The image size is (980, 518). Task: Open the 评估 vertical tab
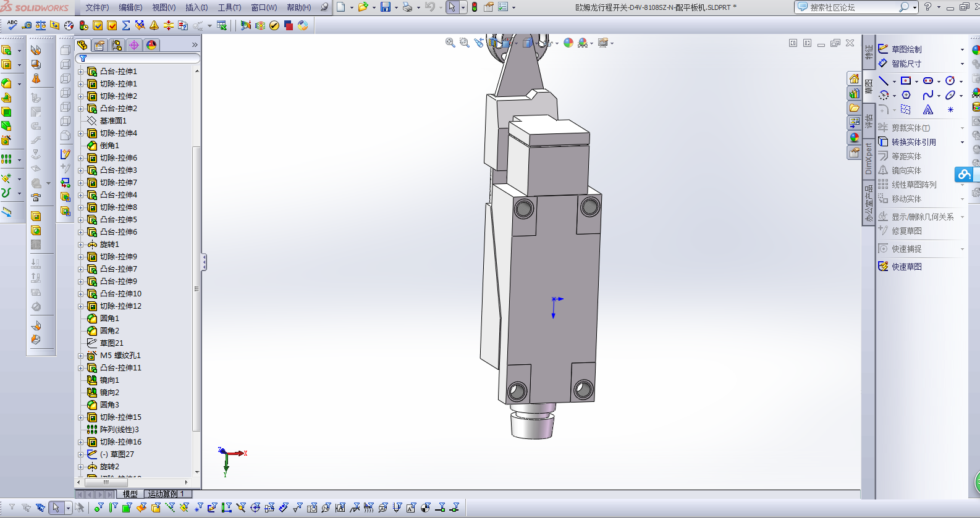click(869, 122)
